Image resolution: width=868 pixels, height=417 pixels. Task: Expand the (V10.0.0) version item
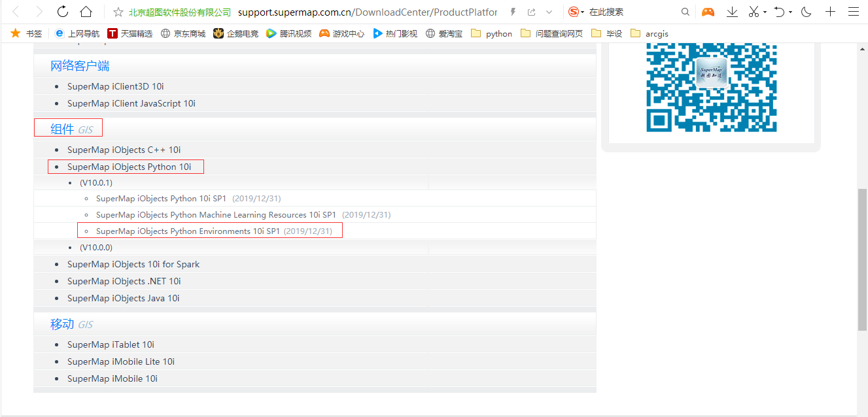tap(96, 248)
